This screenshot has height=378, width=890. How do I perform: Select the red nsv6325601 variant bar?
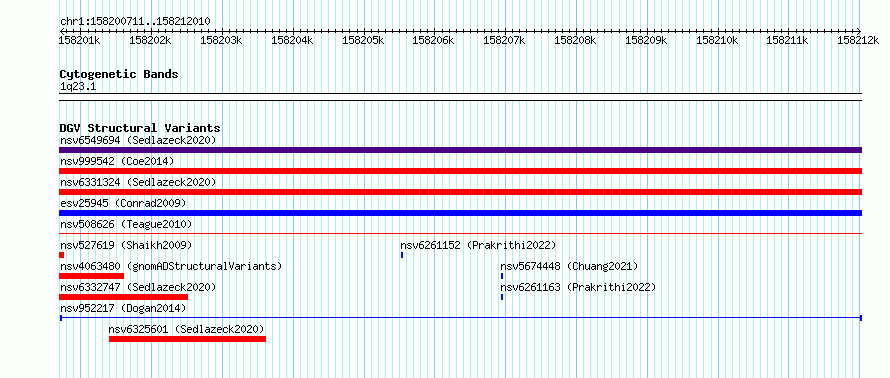(x=187, y=339)
